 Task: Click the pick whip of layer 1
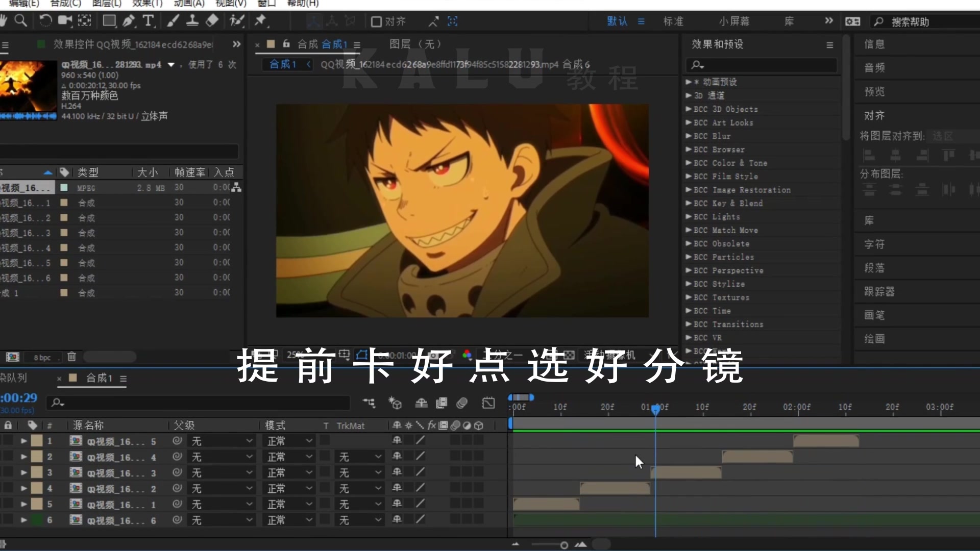pyautogui.click(x=177, y=441)
